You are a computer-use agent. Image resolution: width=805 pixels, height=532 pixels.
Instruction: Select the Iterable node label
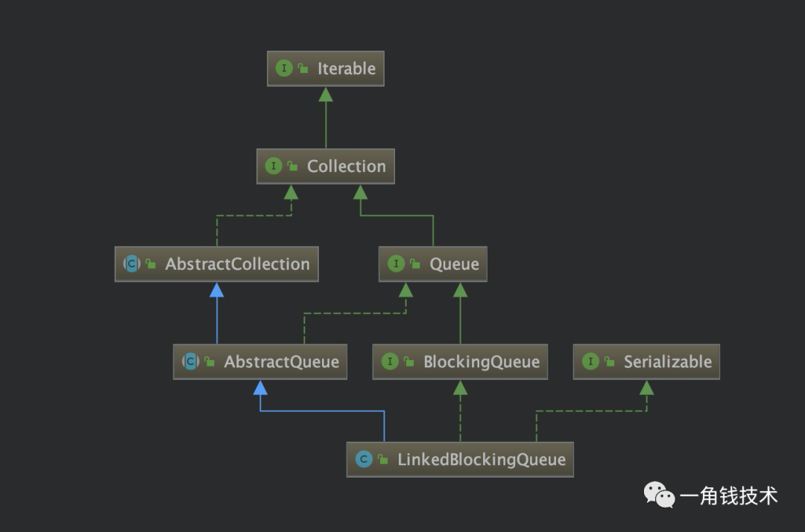(347, 69)
